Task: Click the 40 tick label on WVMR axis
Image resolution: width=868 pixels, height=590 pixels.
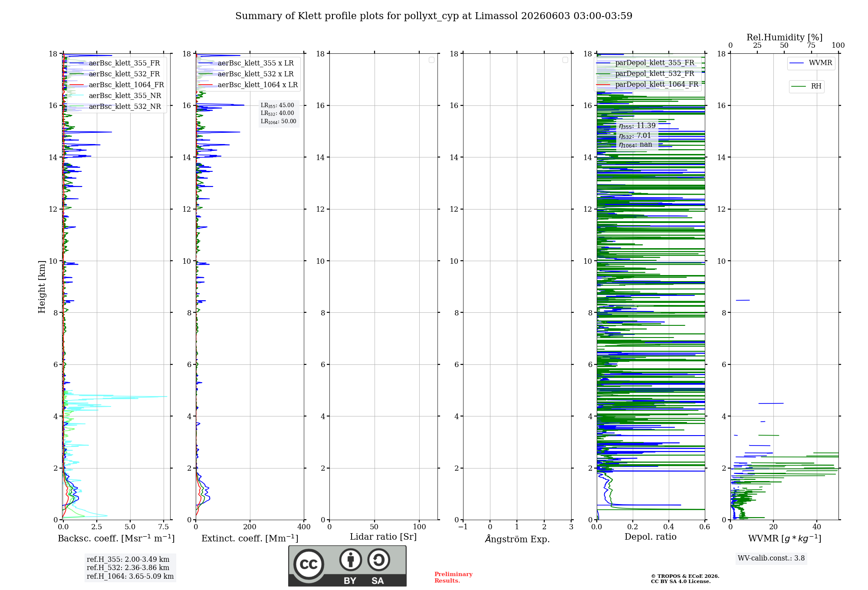Action: coord(817,527)
